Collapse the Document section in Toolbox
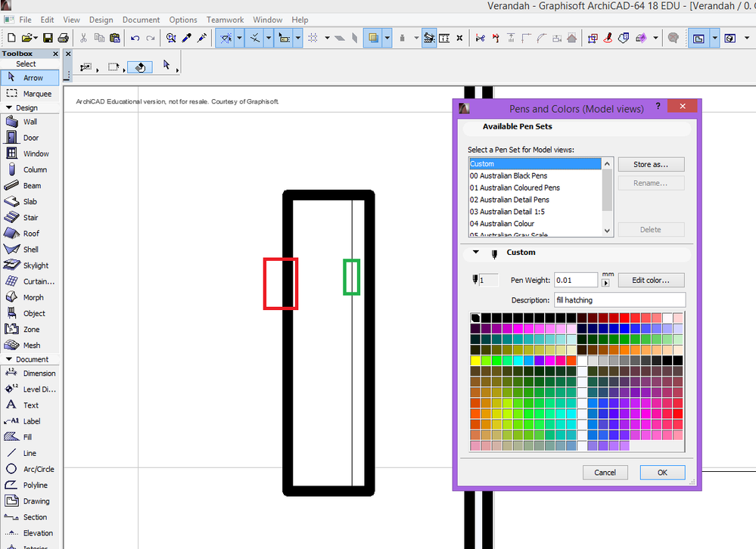 [8, 359]
